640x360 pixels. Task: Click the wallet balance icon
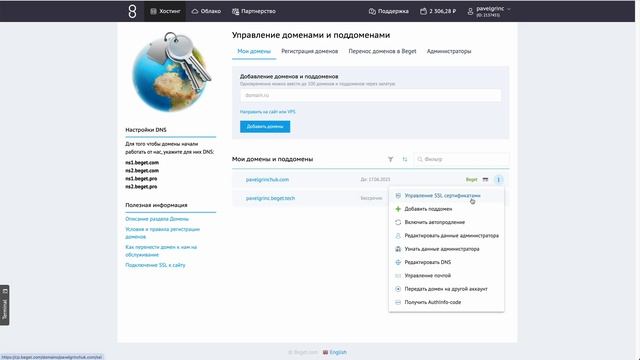(423, 11)
